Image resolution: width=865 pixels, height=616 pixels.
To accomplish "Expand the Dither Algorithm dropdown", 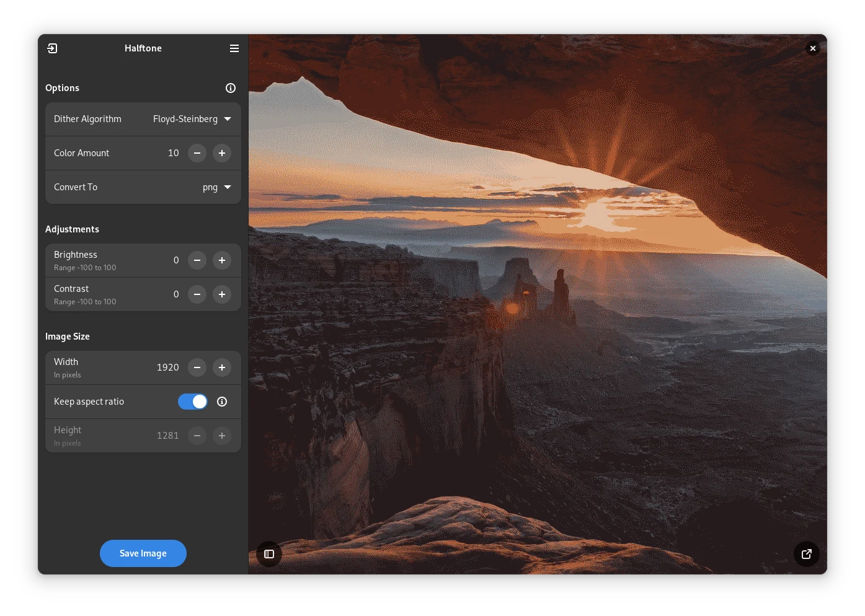I will (x=143, y=119).
